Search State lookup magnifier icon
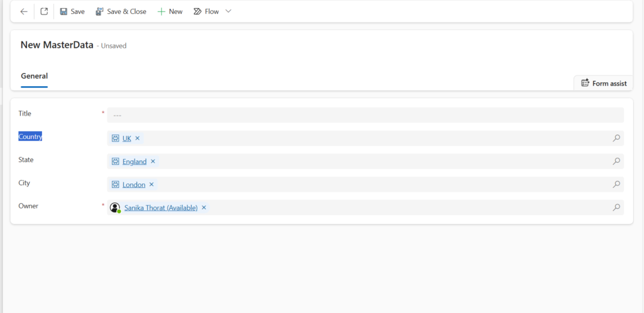 coord(616,162)
